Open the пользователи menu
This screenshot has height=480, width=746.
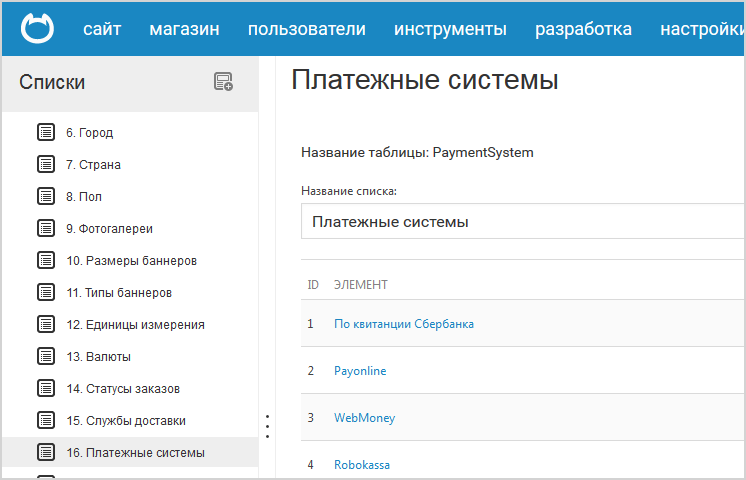[306, 29]
